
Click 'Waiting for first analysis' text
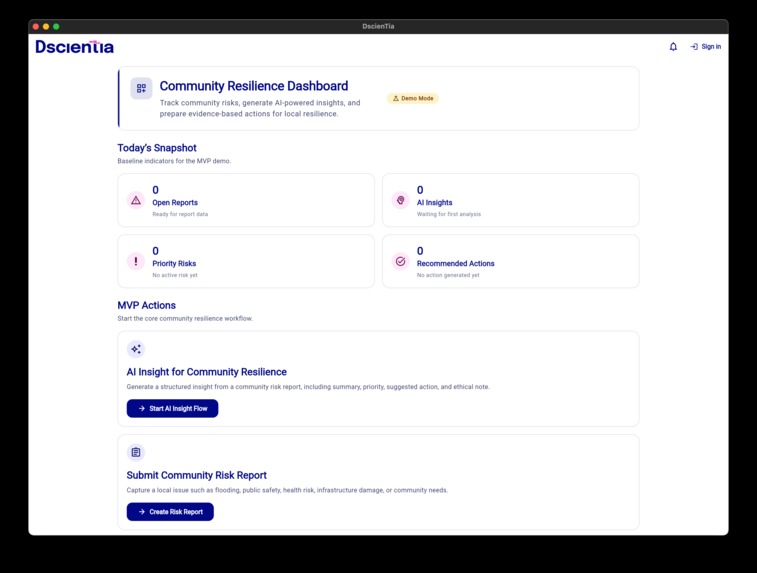point(449,214)
